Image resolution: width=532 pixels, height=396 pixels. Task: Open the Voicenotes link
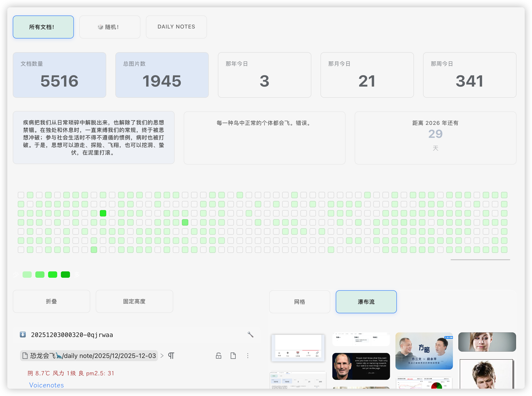pos(46,385)
